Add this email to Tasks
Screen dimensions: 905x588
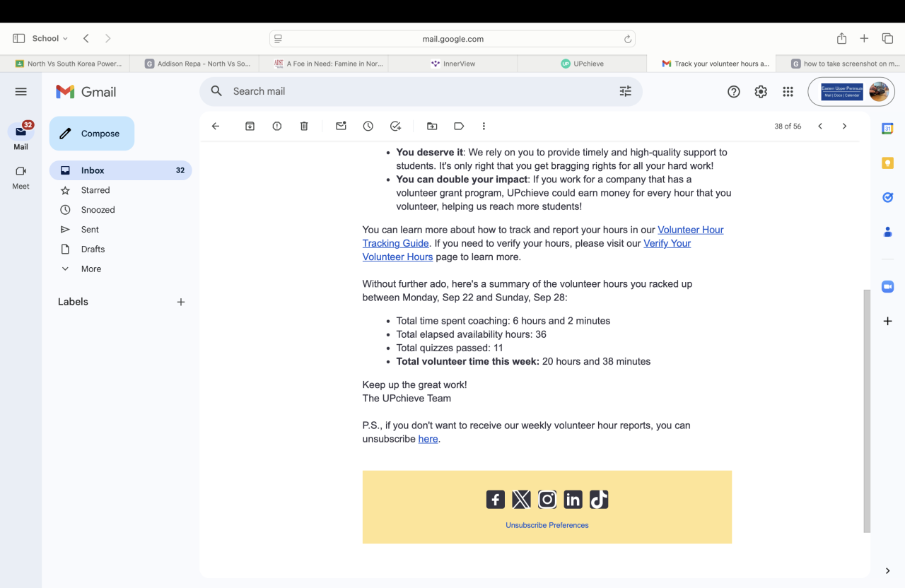(396, 127)
